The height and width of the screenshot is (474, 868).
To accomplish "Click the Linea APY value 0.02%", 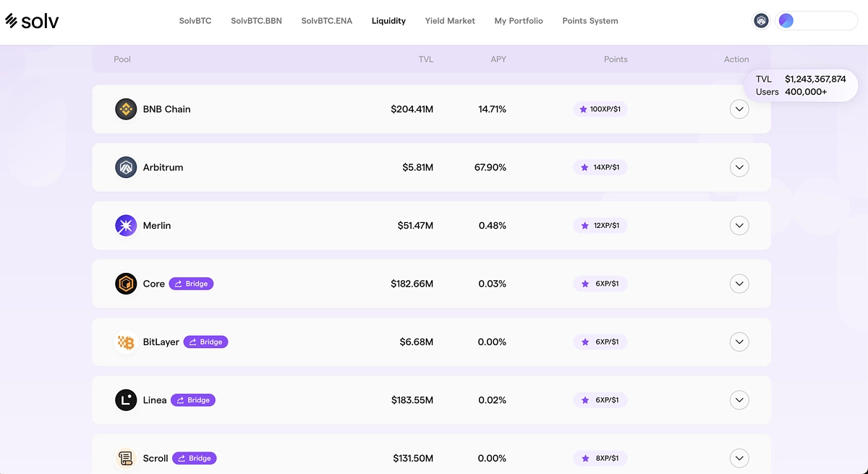I will (x=492, y=400).
